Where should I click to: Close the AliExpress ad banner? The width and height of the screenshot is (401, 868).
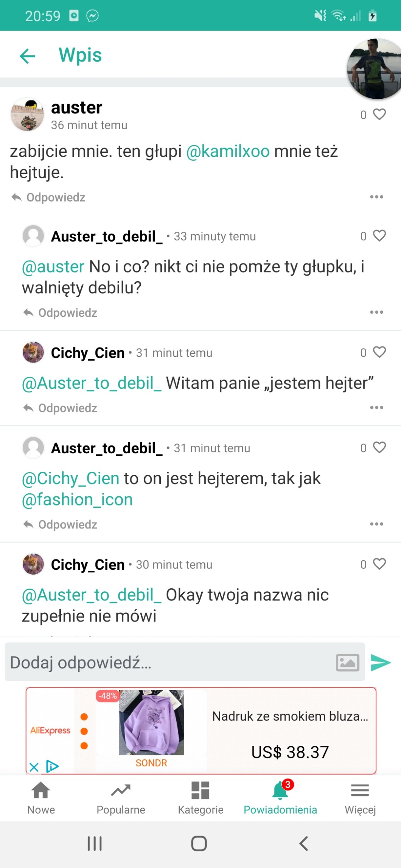[x=34, y=767]
